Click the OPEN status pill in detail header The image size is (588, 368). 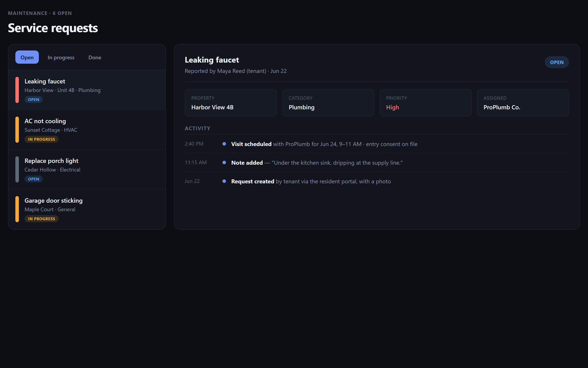[557, 62]
